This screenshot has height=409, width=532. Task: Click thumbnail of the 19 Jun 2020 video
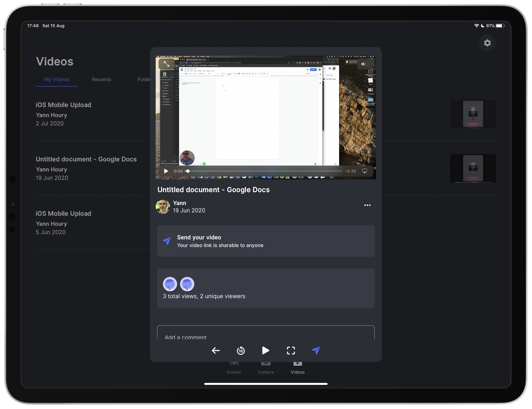[473, 168]
